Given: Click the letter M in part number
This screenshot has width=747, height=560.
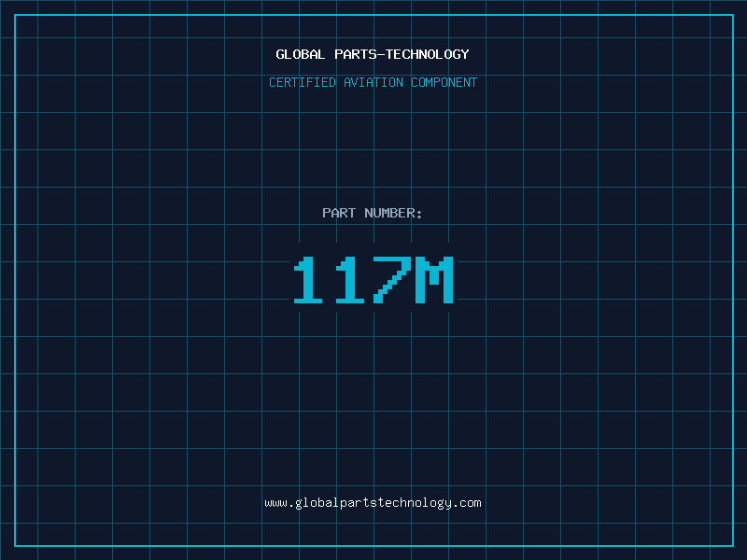Looking at the screenshot, I should click(434, 280).
